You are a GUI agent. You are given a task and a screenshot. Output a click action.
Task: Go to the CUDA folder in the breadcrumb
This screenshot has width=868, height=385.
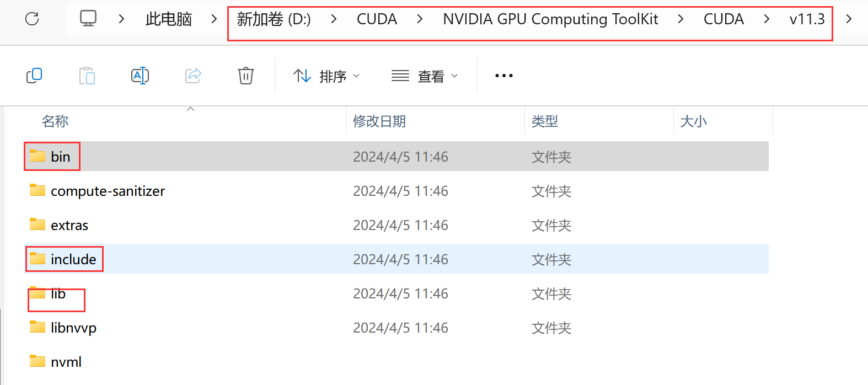(x=377, y=18)
